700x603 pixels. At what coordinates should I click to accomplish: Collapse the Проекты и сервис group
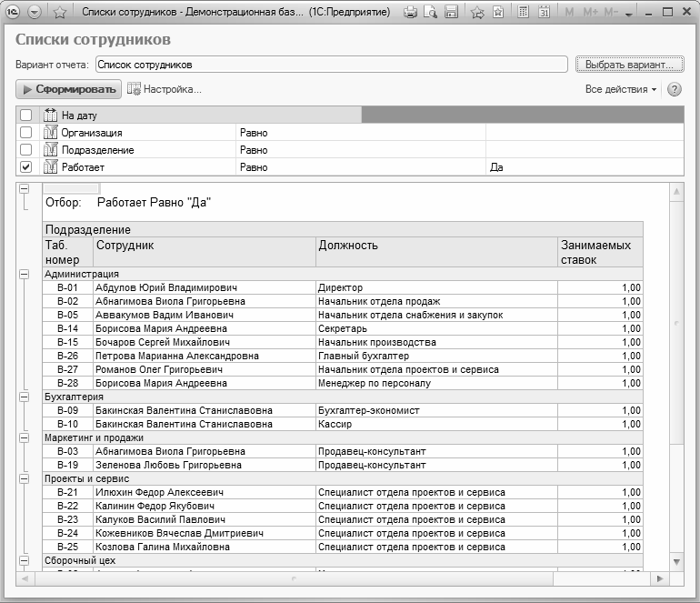[25, 478]
